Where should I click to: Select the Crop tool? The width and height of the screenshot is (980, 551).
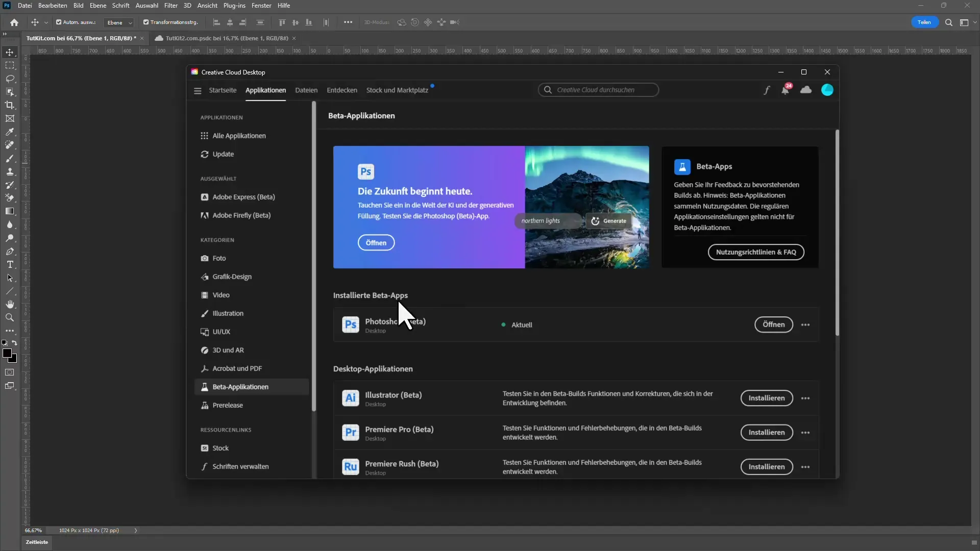tap(10, 105)
